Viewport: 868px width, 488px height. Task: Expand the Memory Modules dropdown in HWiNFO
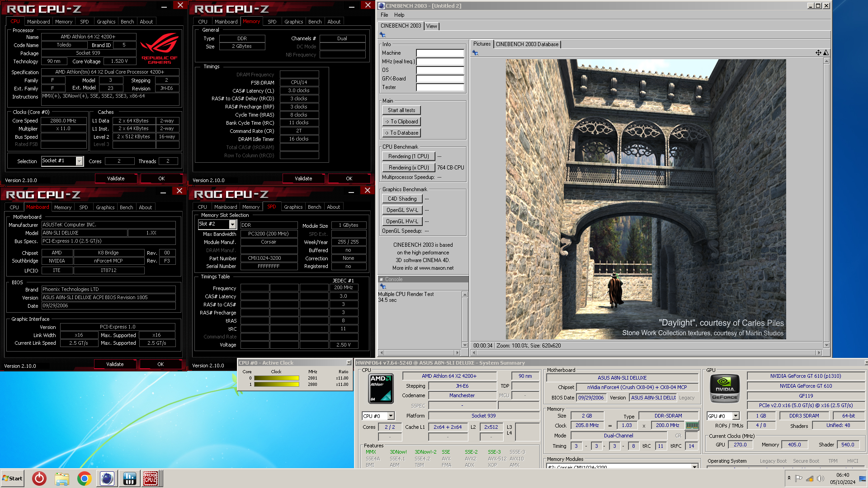click(x=694, y=466)
